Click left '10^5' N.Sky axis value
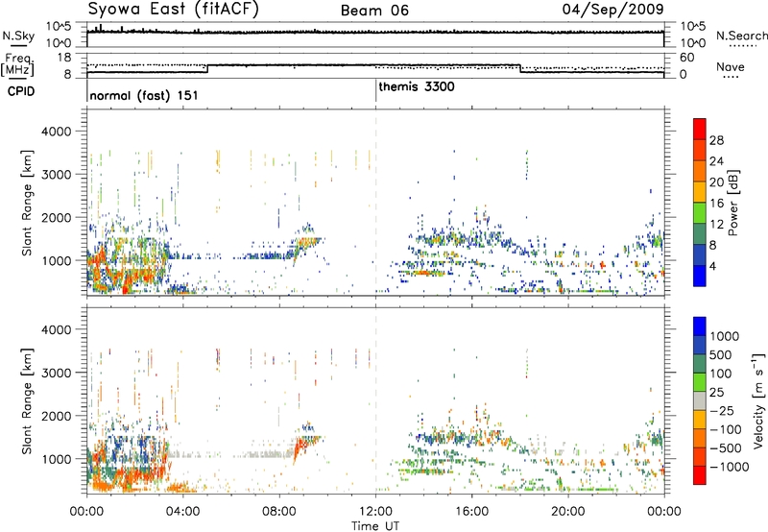 point(59,27)
